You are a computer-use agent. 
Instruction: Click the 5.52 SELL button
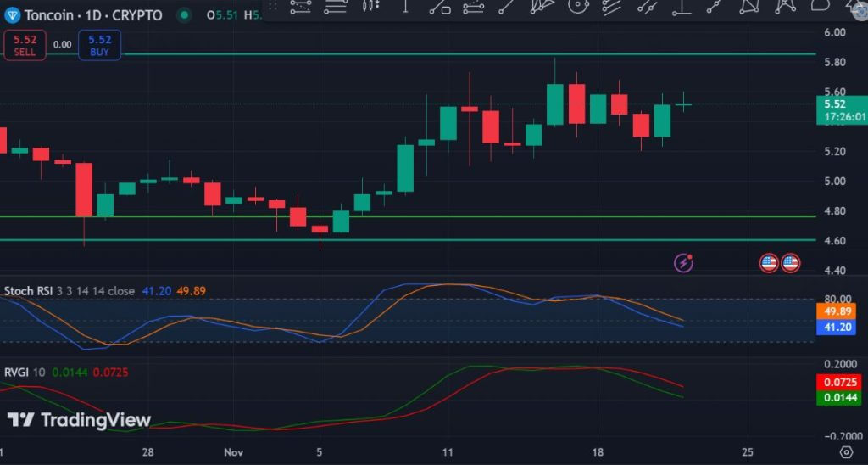click(25, 46)
